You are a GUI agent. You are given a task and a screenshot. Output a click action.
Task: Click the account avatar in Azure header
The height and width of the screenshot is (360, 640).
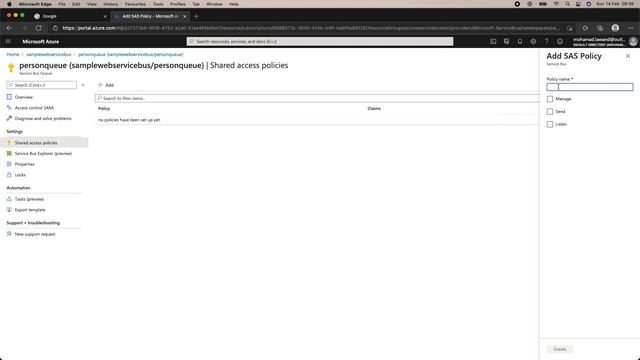click(633, 42)
